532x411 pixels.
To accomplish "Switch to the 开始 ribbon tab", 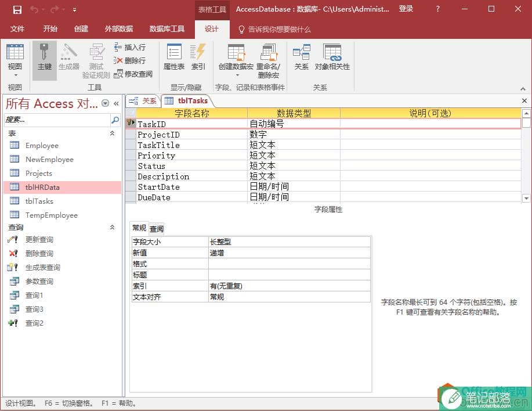I will [x=50, y=29].
